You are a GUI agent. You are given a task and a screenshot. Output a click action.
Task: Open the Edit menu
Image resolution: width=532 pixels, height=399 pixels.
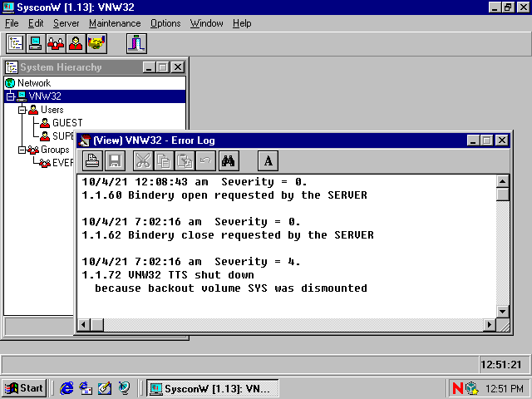(x=36, y=23)
